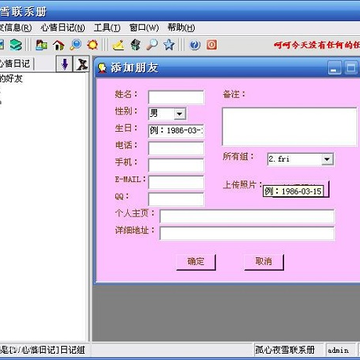Open the 心情日记(N) menu
The image size is (360, 360).
click(x=63, y=28)
